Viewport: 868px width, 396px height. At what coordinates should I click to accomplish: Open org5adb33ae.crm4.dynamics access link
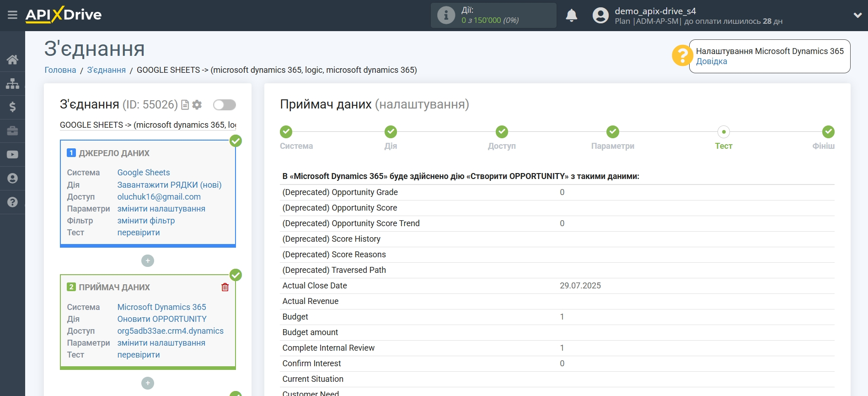[x=171, y=331]
